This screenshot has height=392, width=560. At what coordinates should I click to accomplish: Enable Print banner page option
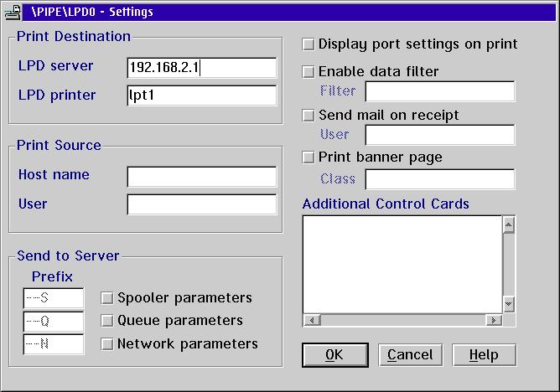(x=309, y=157)
